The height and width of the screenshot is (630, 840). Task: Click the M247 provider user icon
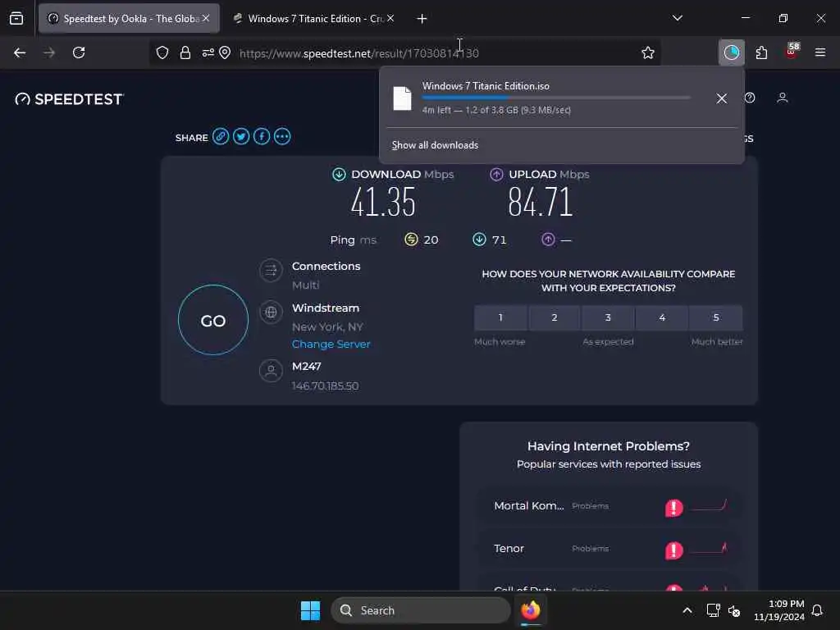271,370
